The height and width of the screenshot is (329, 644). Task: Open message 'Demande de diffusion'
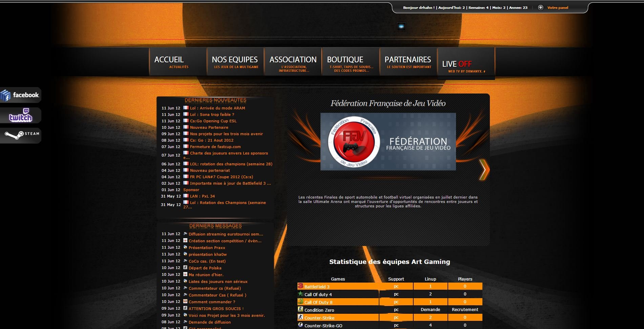pos(210,322)
